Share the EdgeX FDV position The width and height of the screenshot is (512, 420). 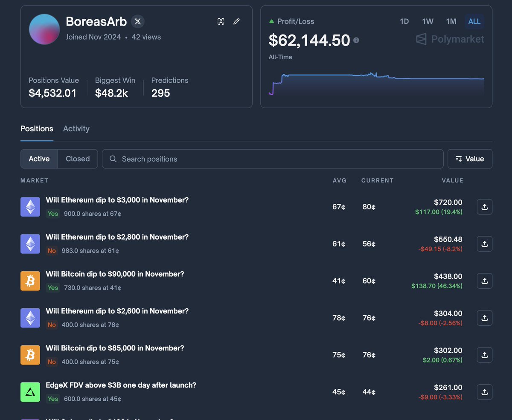click(484, 392)
